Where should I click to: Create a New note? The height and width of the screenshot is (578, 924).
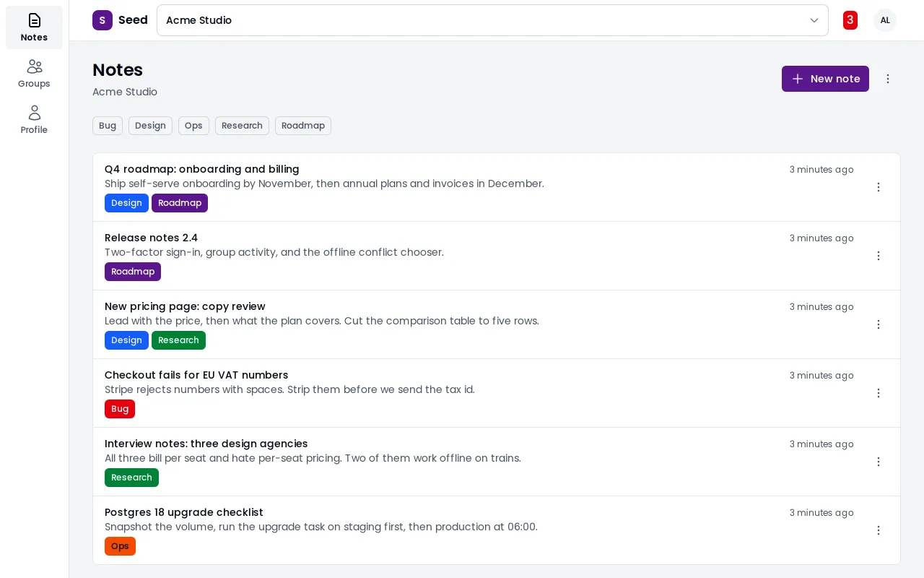[x=825, y=79]
